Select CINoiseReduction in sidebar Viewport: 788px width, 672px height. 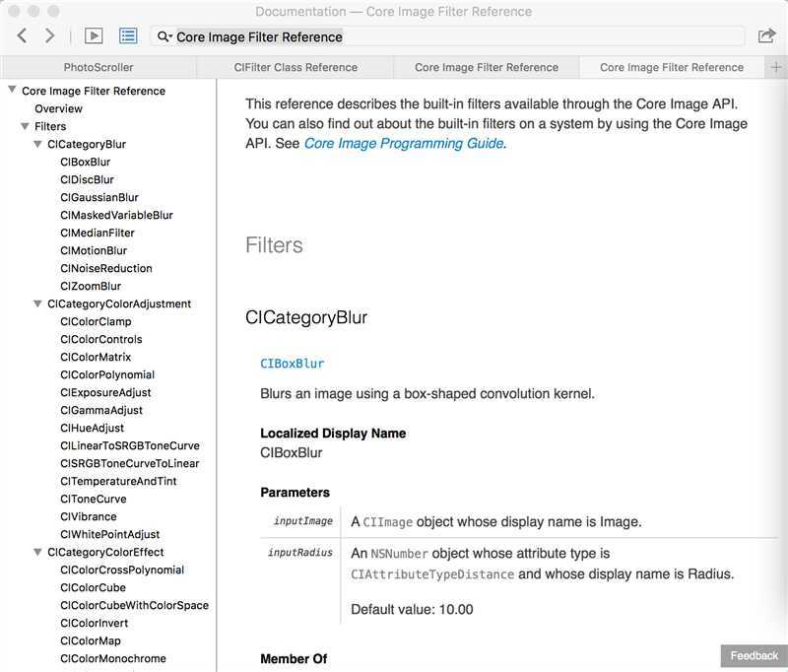click(106, 268)
